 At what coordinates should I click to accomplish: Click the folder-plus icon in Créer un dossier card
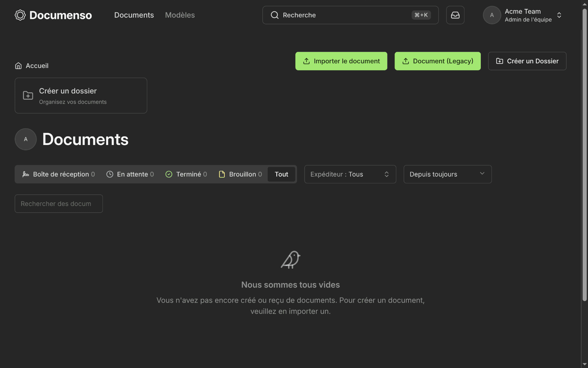[28, 96]
